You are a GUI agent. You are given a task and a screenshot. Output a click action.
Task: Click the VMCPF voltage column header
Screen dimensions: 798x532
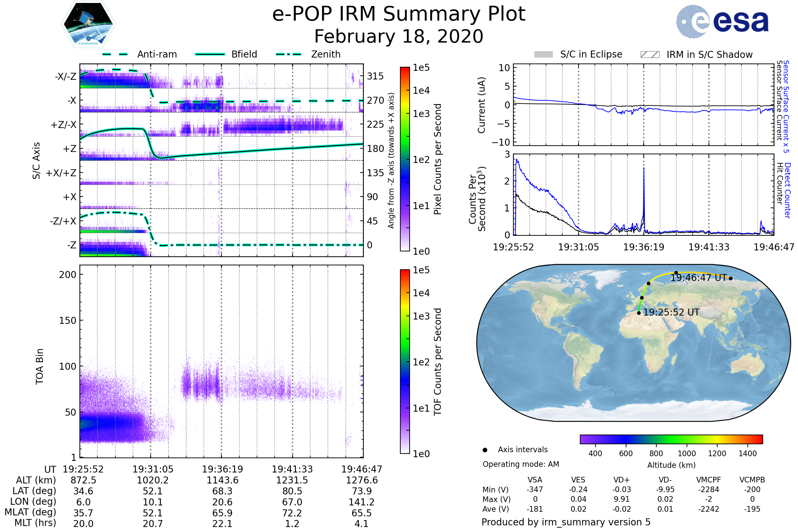click(x=709, y=480)
